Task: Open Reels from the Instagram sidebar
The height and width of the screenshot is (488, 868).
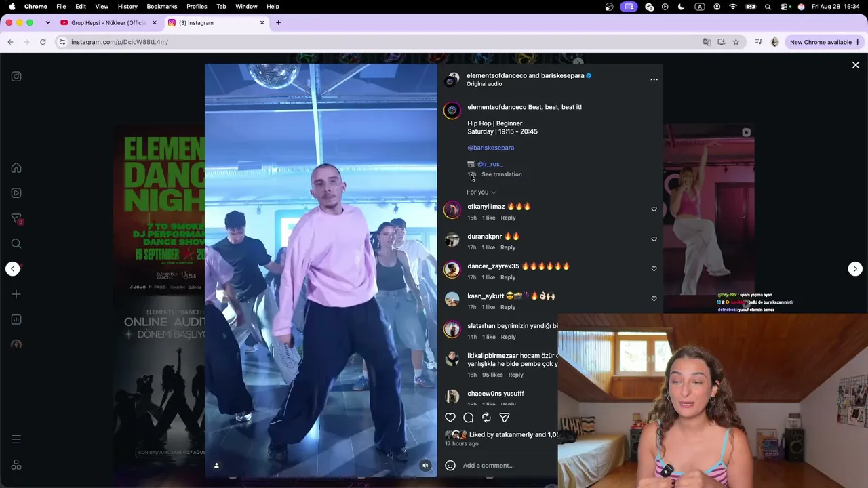Action: point(16,193)
